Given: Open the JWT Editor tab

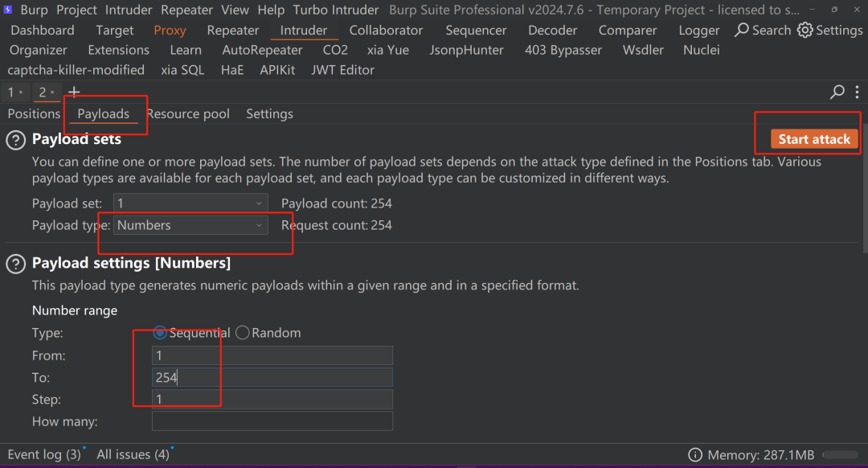Looking at the screenshot, I should 342,70.
